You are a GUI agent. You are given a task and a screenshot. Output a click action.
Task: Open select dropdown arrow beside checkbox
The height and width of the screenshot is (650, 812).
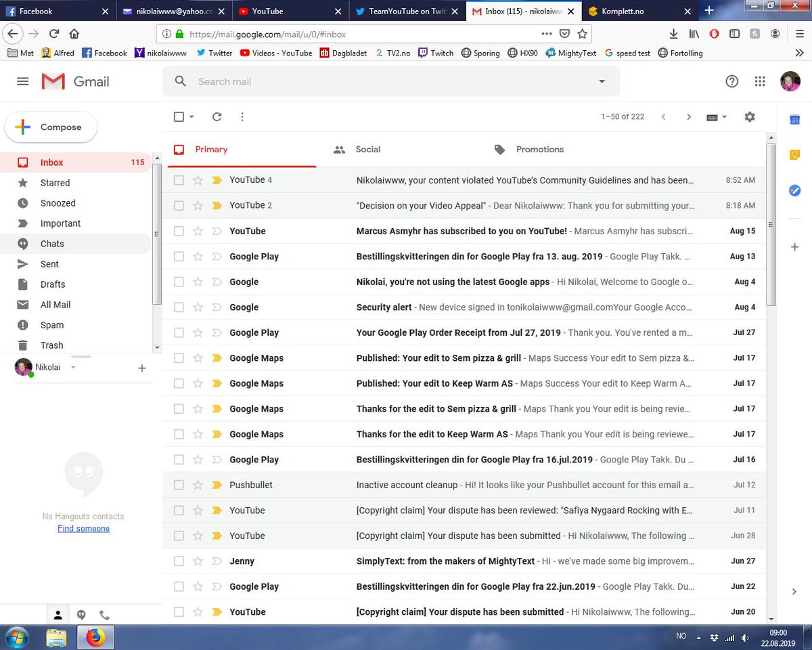pos(191,116)
